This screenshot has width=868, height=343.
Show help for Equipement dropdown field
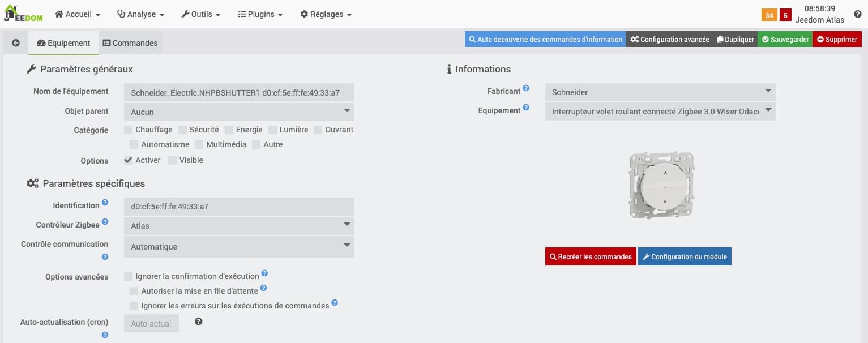coord(526,108)
